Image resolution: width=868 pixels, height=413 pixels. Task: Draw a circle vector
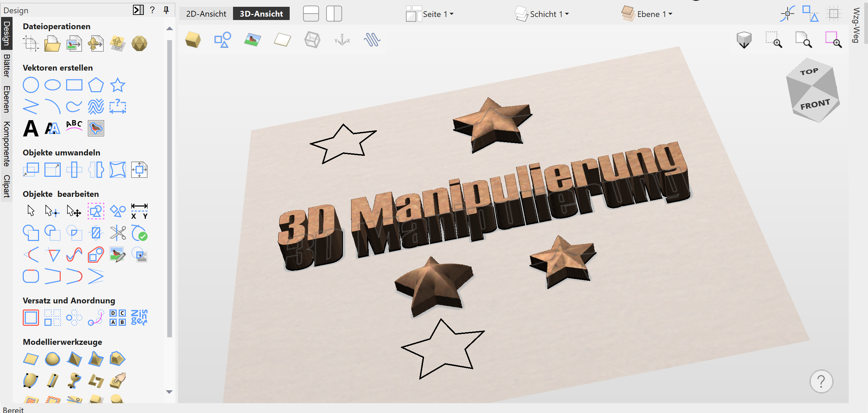pyautogui.click(x=31, y=85)
